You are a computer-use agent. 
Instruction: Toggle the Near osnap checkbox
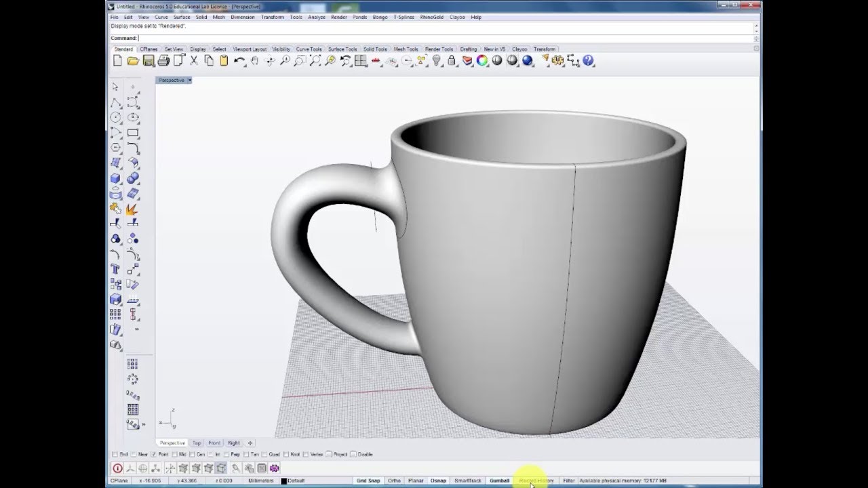pyautogui.click(x=133, y=454)
